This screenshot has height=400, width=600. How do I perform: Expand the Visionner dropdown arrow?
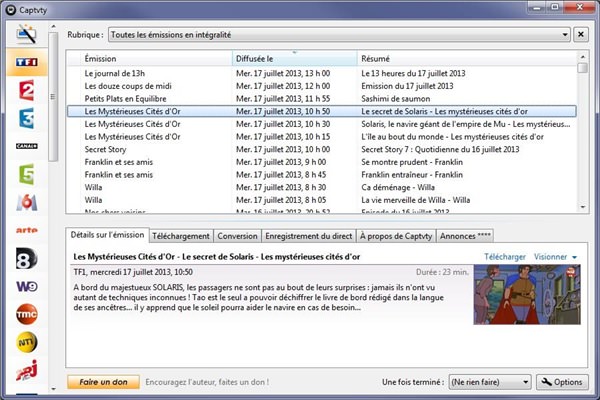[x=574, y=257]
